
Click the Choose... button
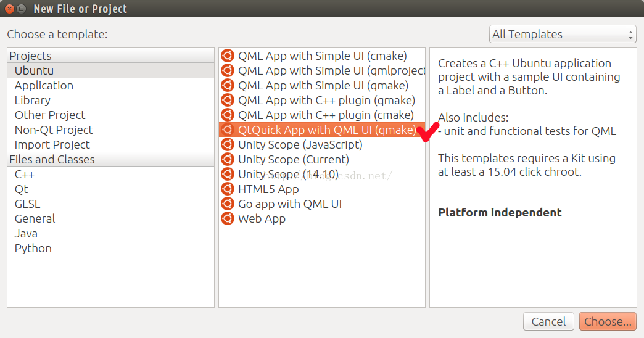(x=608, y=321)
